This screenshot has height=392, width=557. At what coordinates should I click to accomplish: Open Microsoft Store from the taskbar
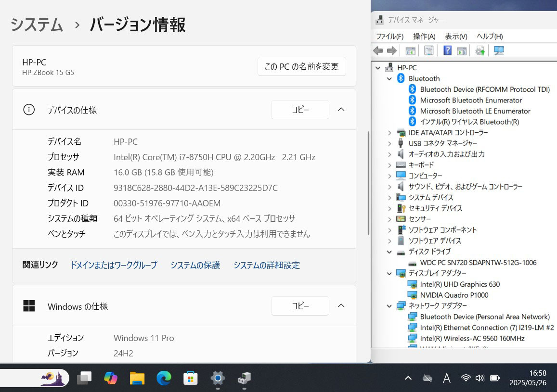click(191, 378)
